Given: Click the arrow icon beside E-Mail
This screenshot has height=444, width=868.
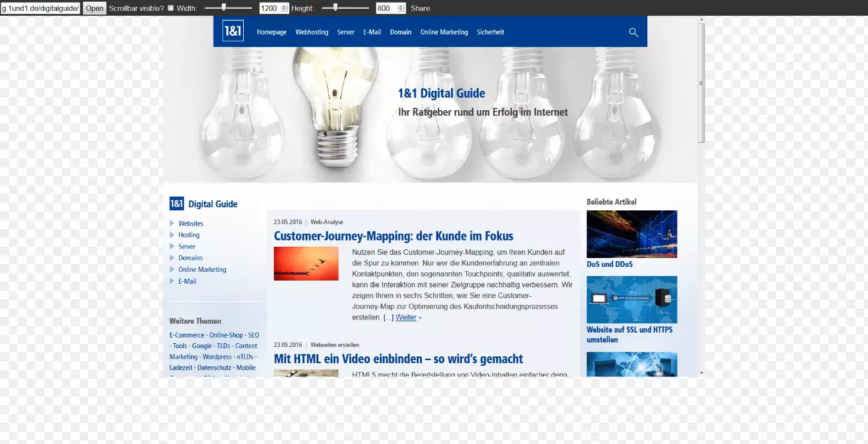Looking at the screenshot, I should tap(172, 281).
